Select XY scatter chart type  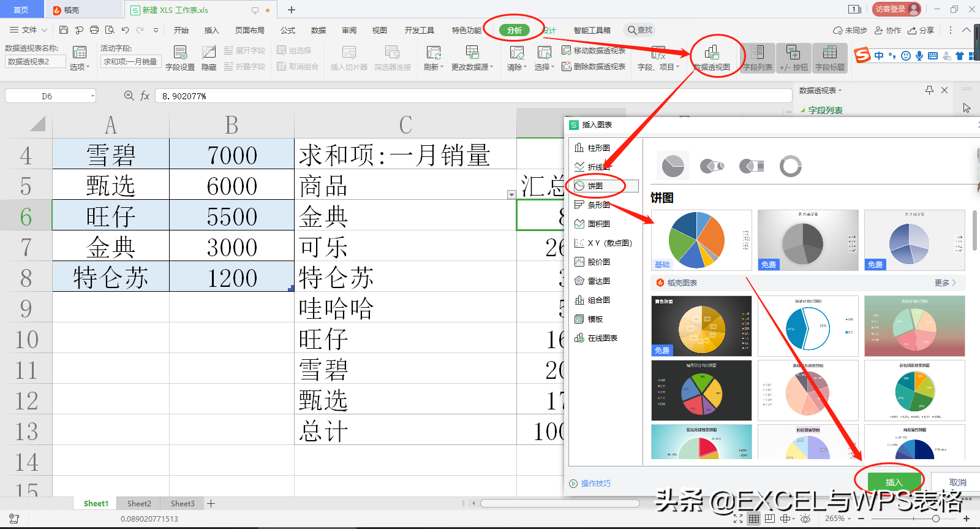603,243
